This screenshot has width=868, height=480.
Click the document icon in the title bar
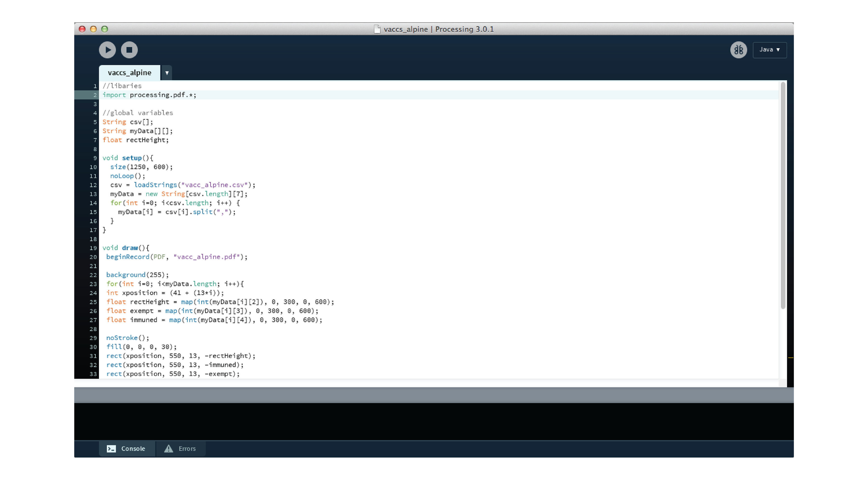[x=377, y=29]
